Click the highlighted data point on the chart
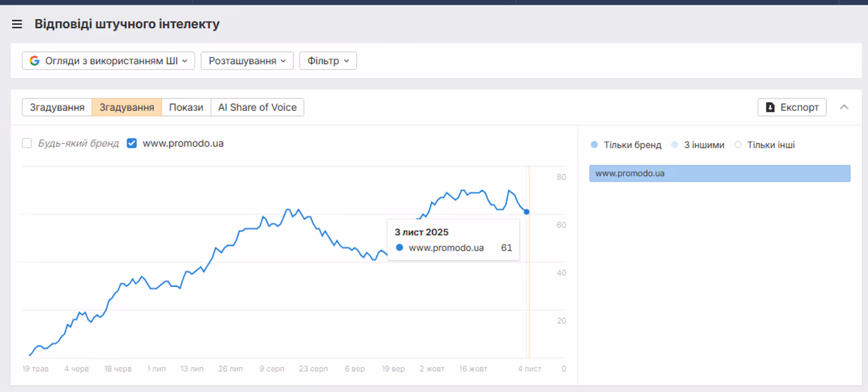 coord(527,212)
